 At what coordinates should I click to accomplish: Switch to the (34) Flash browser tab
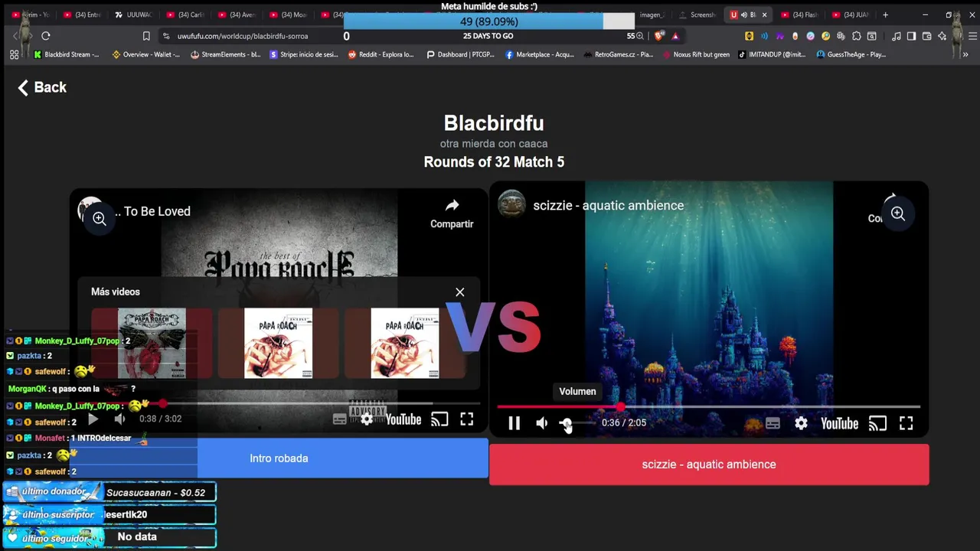pos(799,15)
